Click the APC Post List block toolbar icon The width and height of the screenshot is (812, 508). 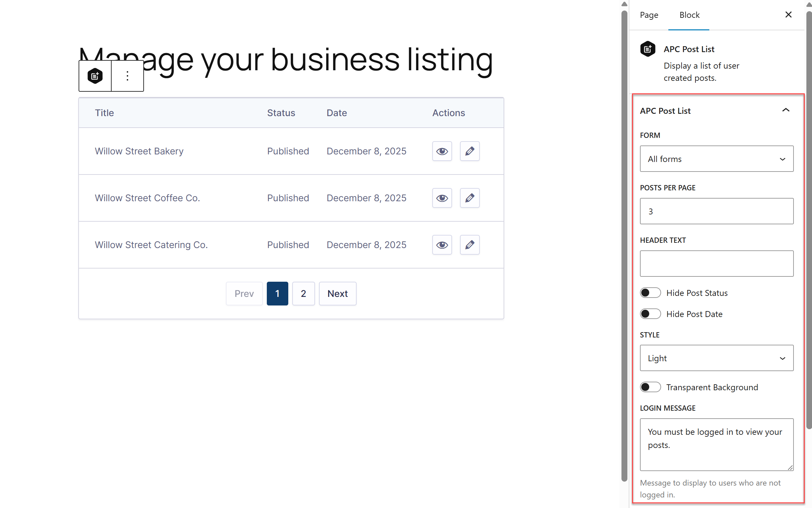[95, 76]
